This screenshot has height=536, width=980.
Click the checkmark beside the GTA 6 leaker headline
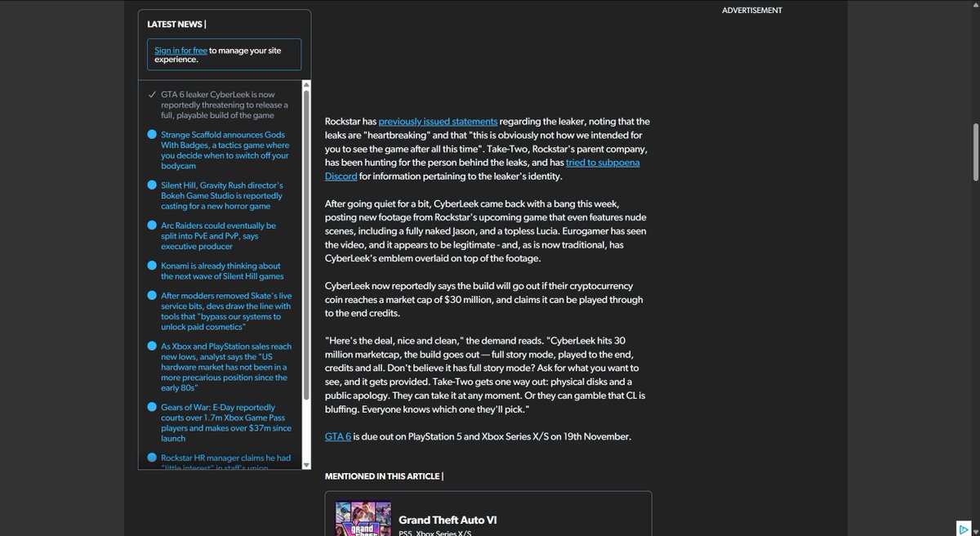152,94
